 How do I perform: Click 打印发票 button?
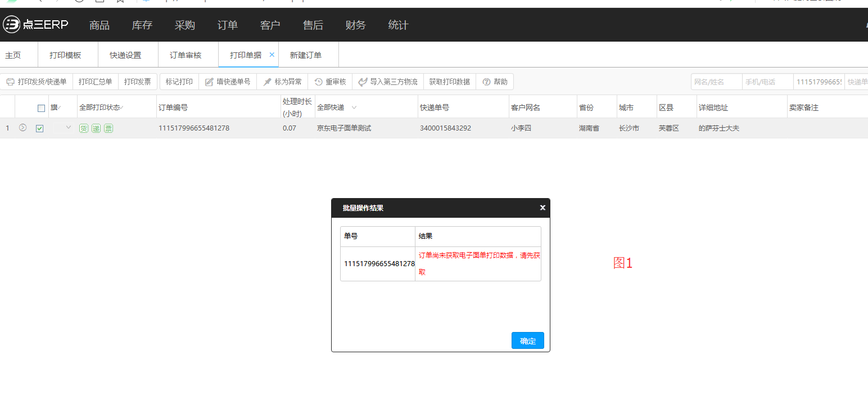pos(137,82)
